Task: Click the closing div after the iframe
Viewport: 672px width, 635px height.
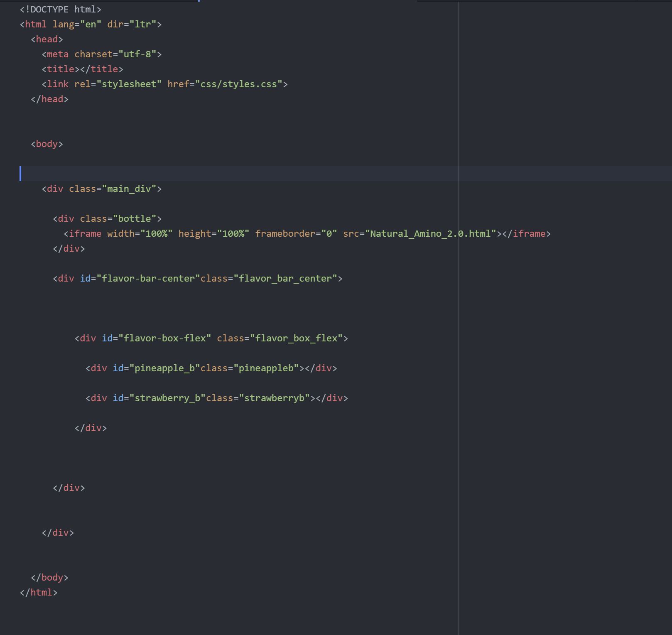Action: pos(69,248)
